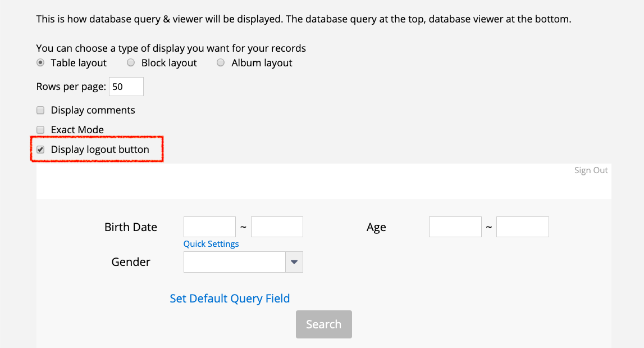
Task: Enable the Display comments checkbox
Action: point(40,110)
